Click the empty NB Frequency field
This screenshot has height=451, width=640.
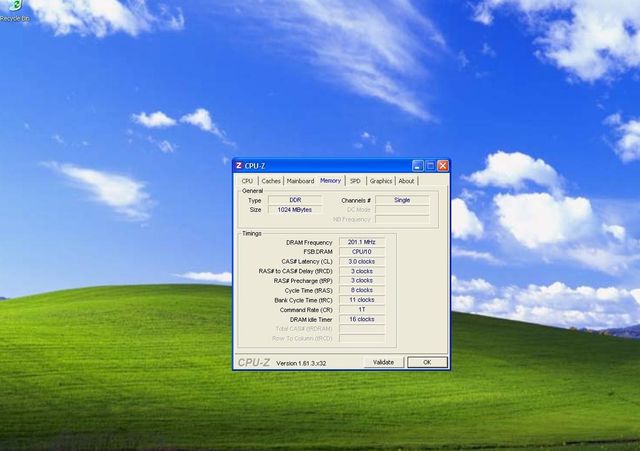pyautogui.click(x=402, y=220)
